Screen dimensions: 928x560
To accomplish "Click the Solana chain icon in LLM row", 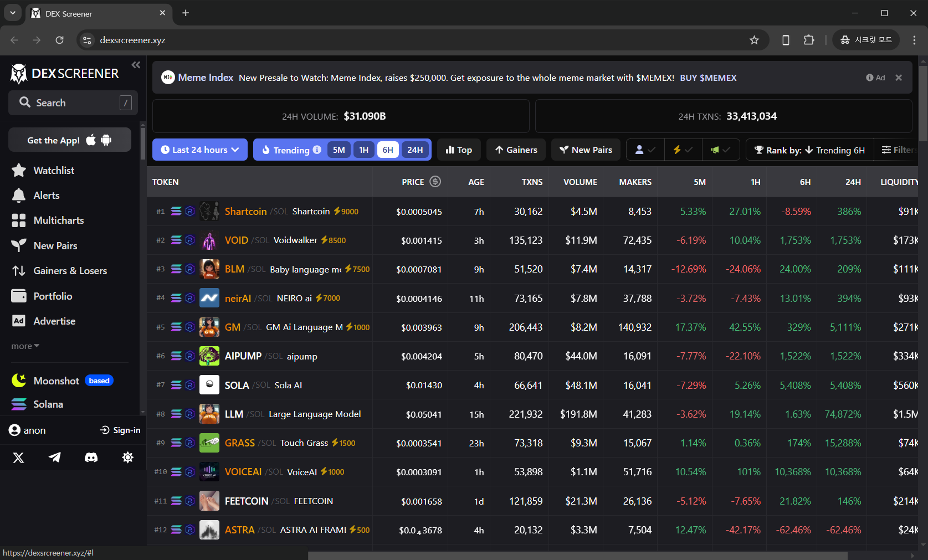I will click(x=176, y=414).
